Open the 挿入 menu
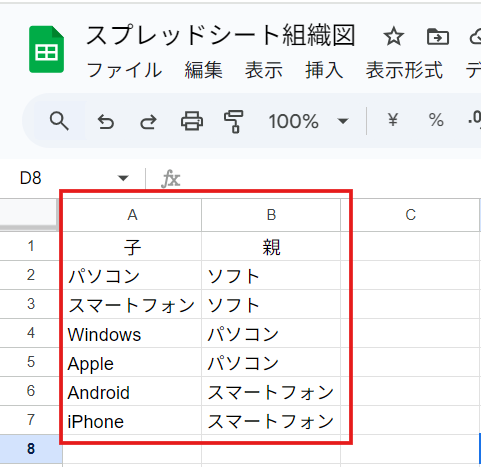 pos(324,70)
